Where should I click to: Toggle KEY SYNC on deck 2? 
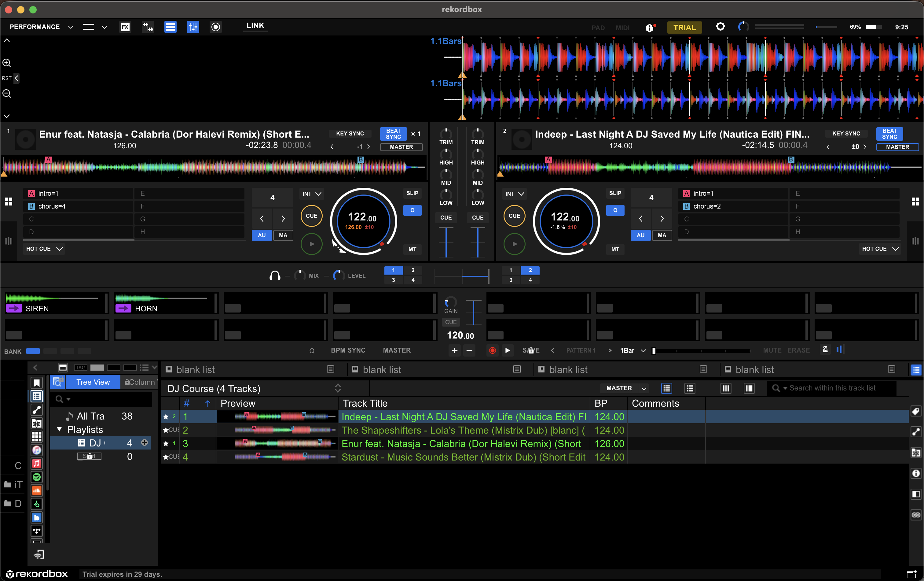[846, 134]
